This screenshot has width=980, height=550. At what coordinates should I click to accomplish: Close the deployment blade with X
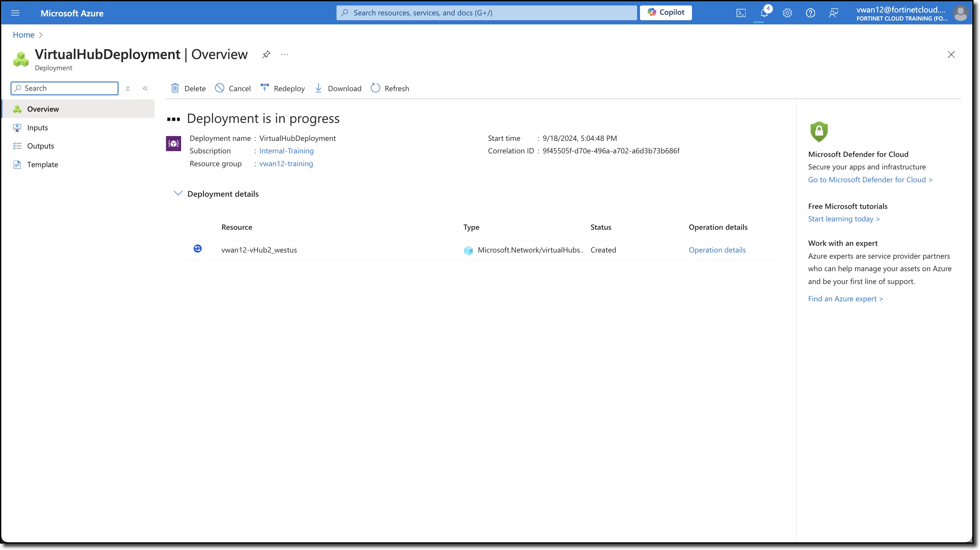point(951,54)
